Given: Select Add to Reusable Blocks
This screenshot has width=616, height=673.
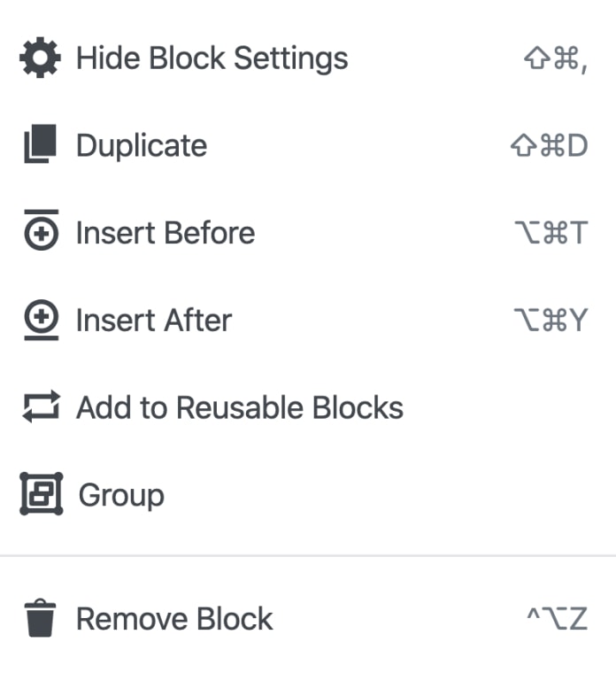Looking at the screenshot, I should point(240,407).
